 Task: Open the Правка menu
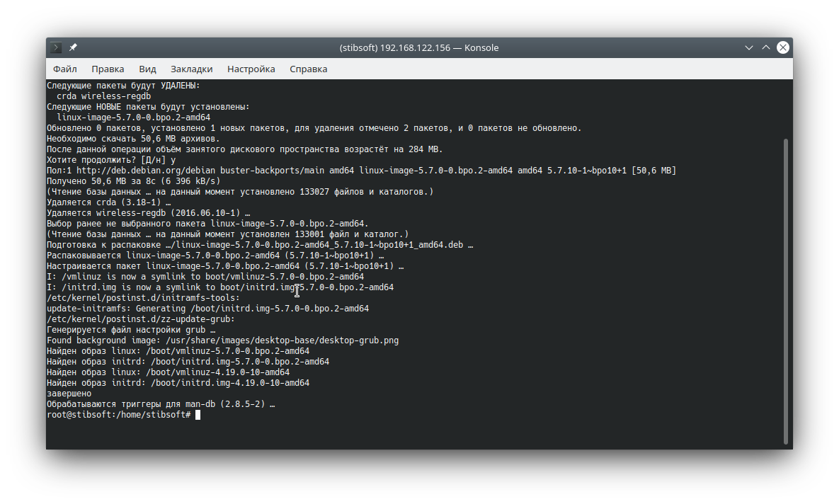(x=108, y=69)
